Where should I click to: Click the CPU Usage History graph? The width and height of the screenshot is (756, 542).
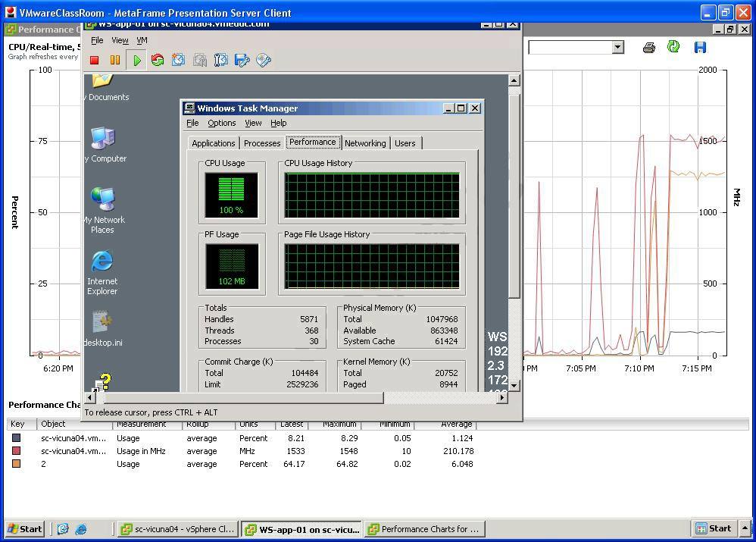pos(372,196)
